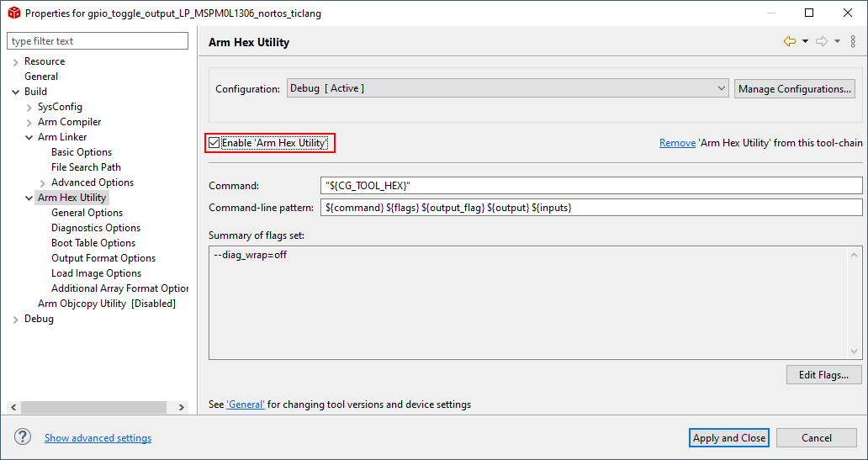Screen dimensions: 868x460
Task: Select Arm Objcopy Utility [Disabled] item
Action: [x=106, y=304]
